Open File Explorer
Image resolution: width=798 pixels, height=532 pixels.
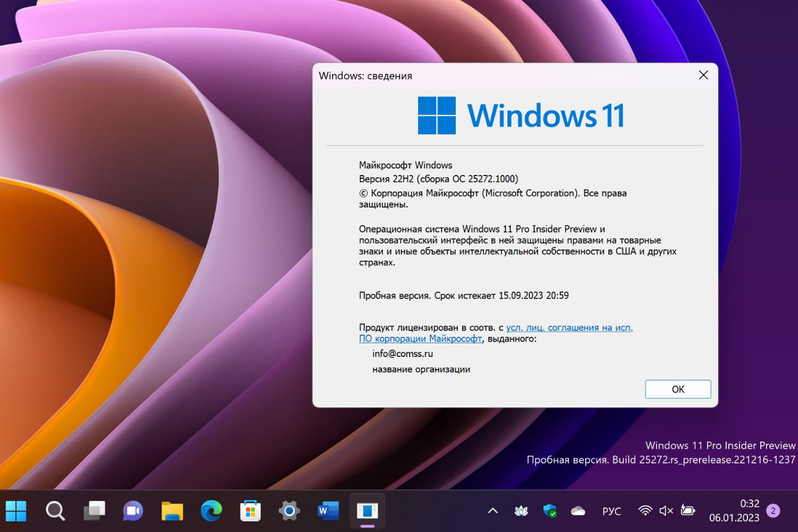click(171, 511)
